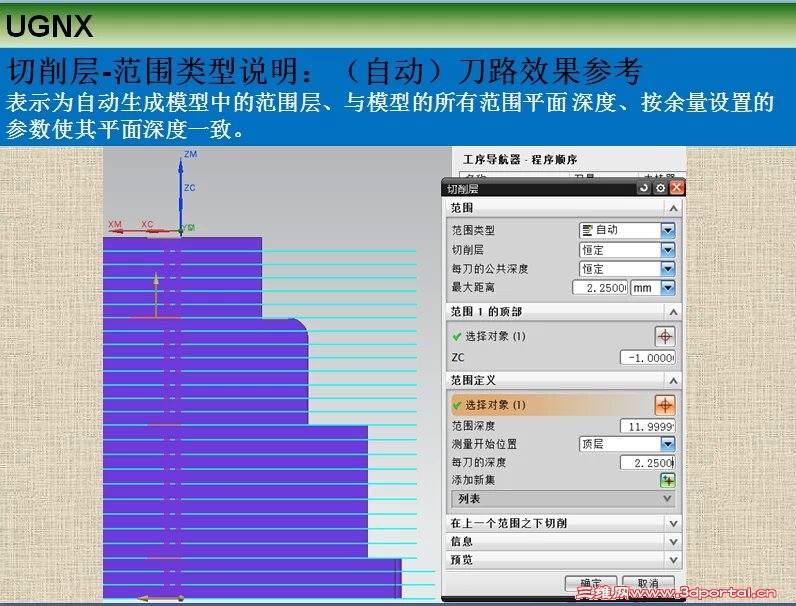
Task: Open the 范围类型 dropdown showing 自动
Action: pyautogui.click(x=627, y=230)
